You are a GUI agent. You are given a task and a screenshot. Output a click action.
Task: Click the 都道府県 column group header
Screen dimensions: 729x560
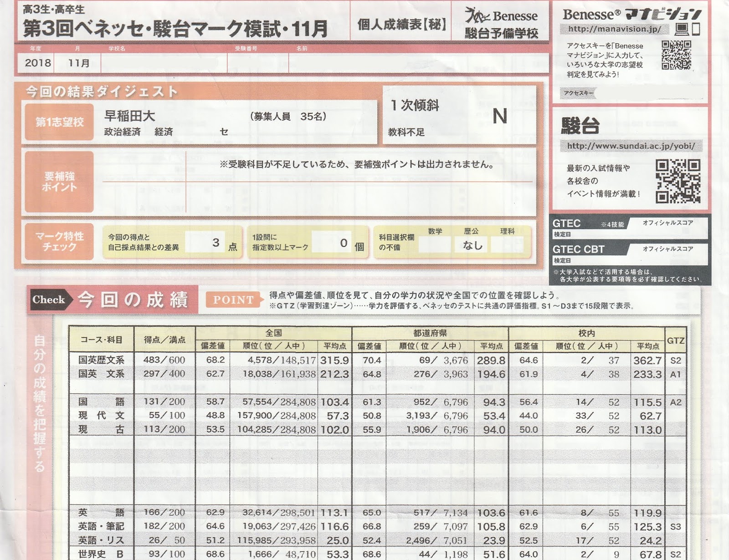click(430, 333)
